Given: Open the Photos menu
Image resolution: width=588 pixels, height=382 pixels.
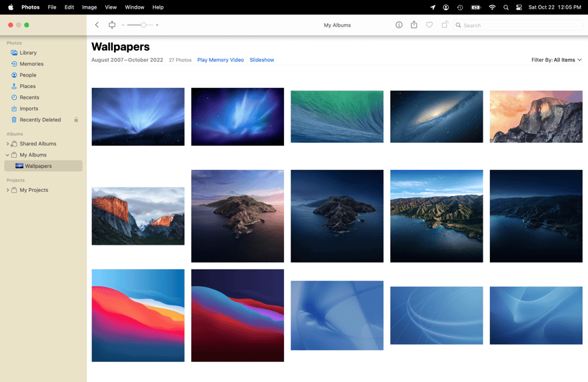Looking at the screenshot, I should tap(31, 7).
